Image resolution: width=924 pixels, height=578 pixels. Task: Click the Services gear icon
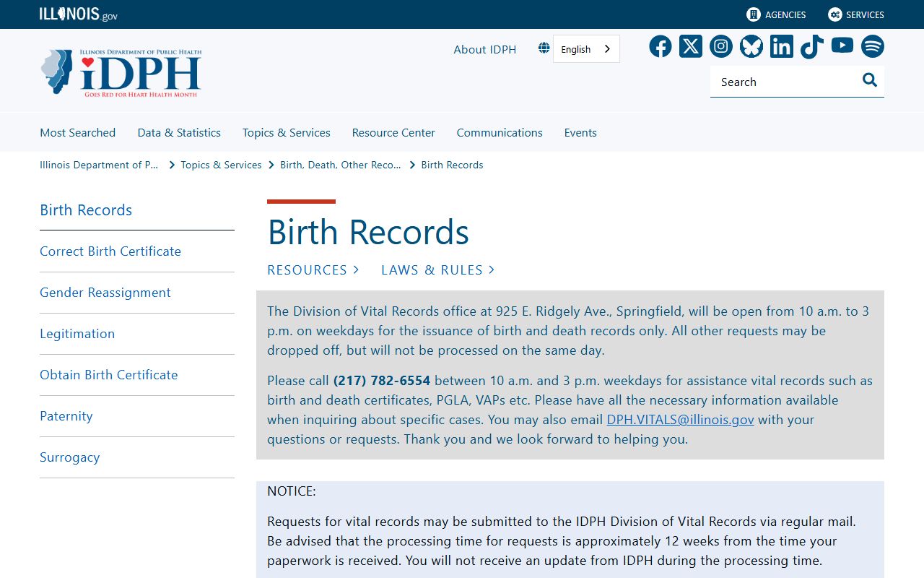coord(835,14)
